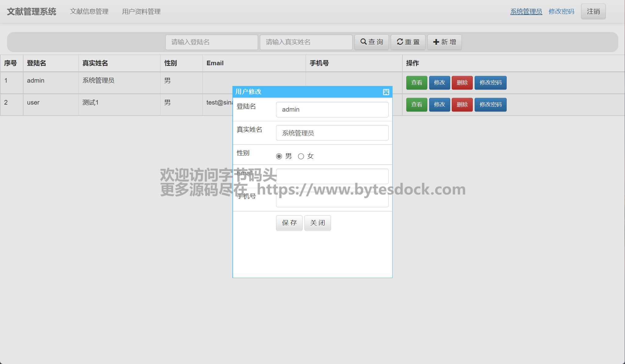The height and width of the screenshot is (364, 625).
Task: Open 文献信息管理 menu item
Action: pyautogui.click(x=89, y=12)
